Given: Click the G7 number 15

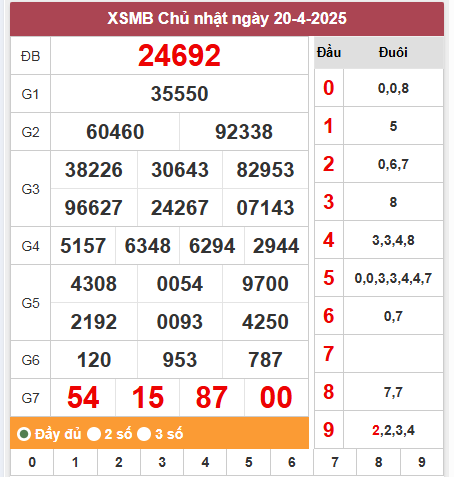Looking at the screenshot, I should tap(148, 397).
